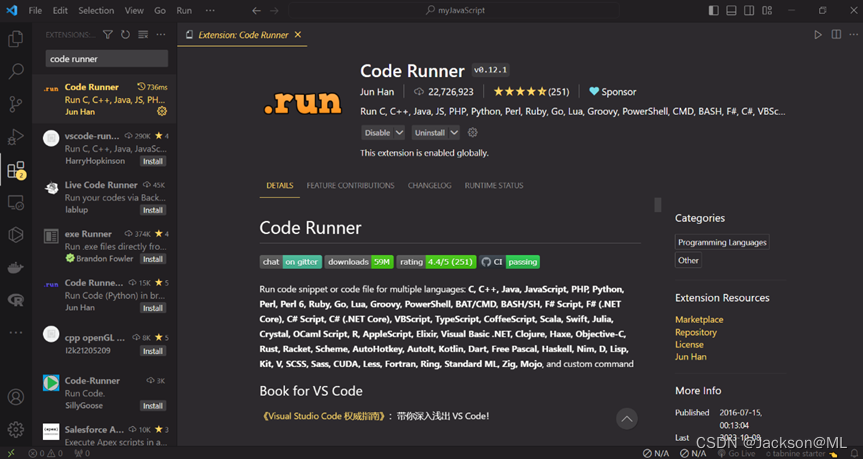Select the Details tab
The width and height of the screenshot is (863, 459).
pyautogui.click(x=280, y=185)
